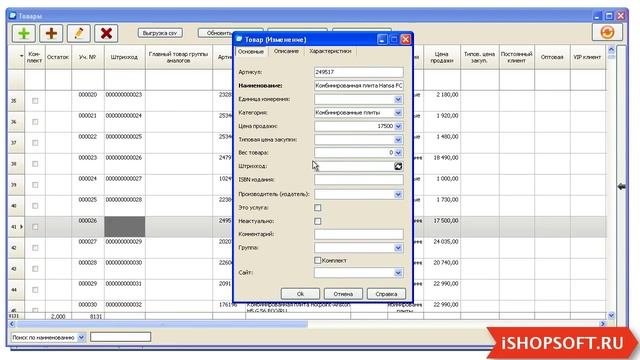The image size is (640, 360).
Task: Click the horizontal scrollbar thumb of table
Action: pos(161,324)
